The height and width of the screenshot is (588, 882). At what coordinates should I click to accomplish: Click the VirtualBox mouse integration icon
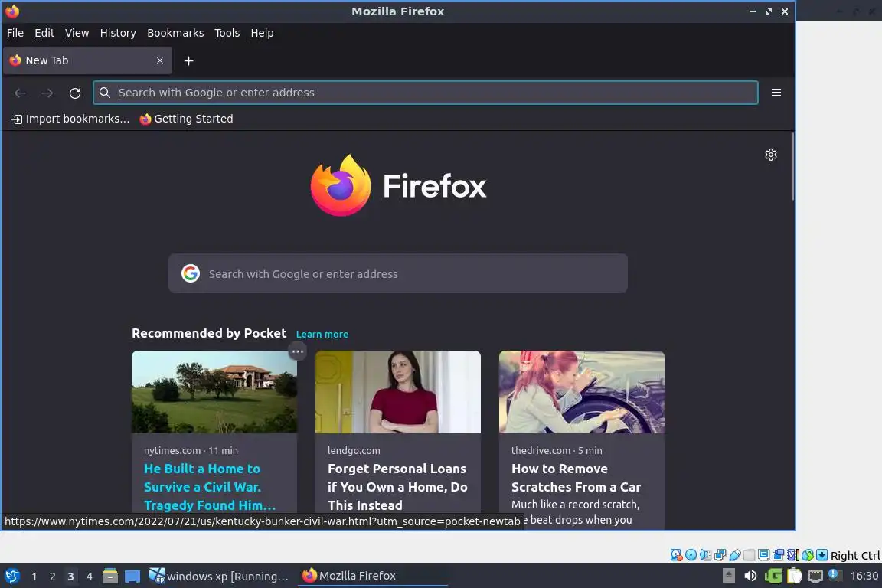coord(808,555)
